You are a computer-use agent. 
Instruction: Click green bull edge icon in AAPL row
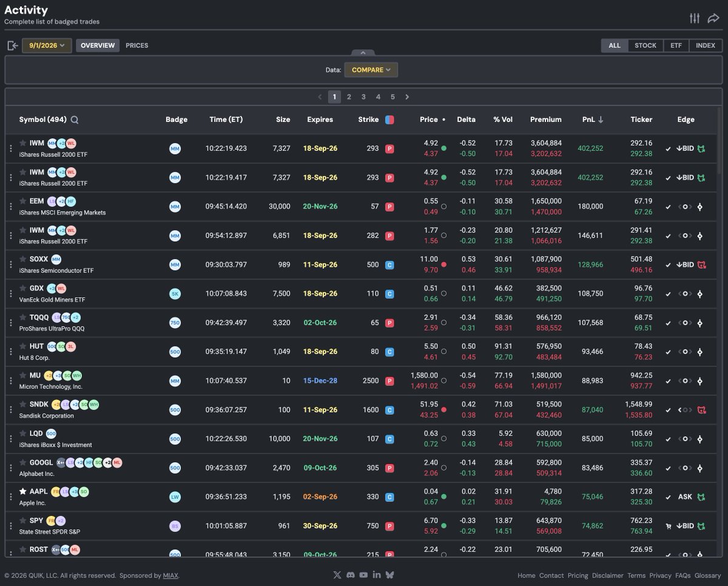(701, 497)
